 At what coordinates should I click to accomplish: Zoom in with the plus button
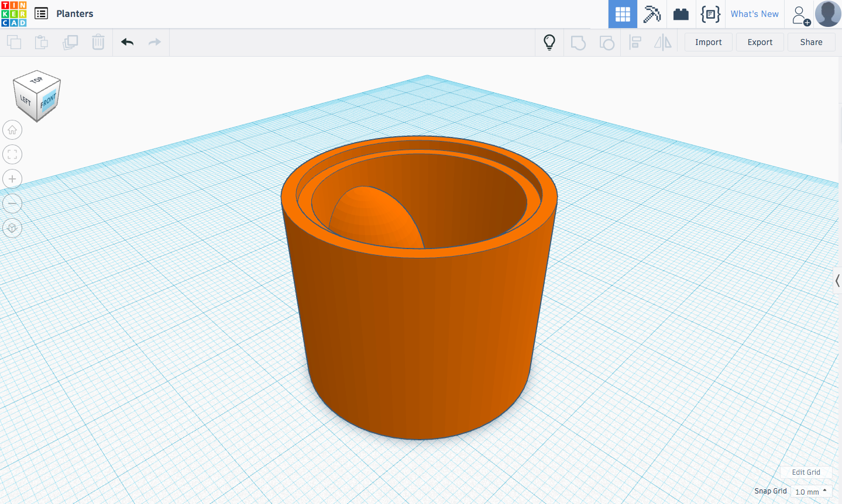(x=12, y=179)
